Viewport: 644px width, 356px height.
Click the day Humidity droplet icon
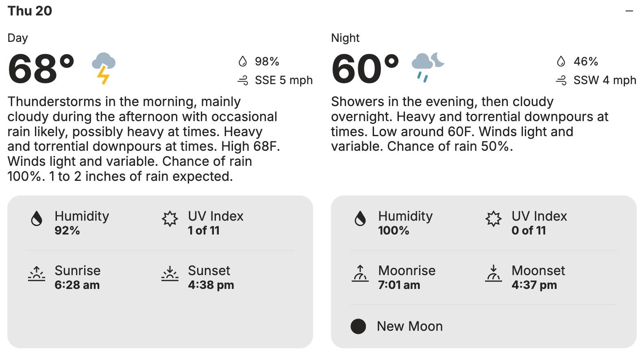(37, 219)
